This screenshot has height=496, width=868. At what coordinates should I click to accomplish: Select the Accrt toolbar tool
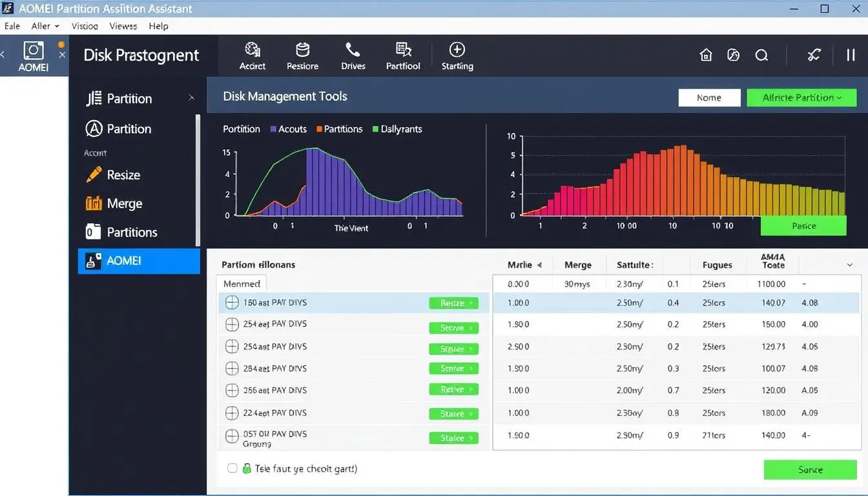tap(252, 55)
